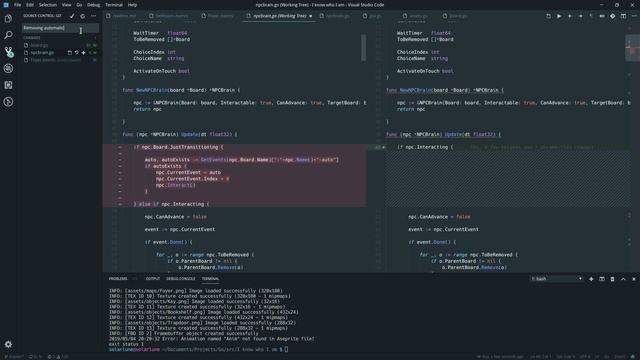Open the Source Control view icon
This screenshot has width=640, height=360.
coord(8,52)
